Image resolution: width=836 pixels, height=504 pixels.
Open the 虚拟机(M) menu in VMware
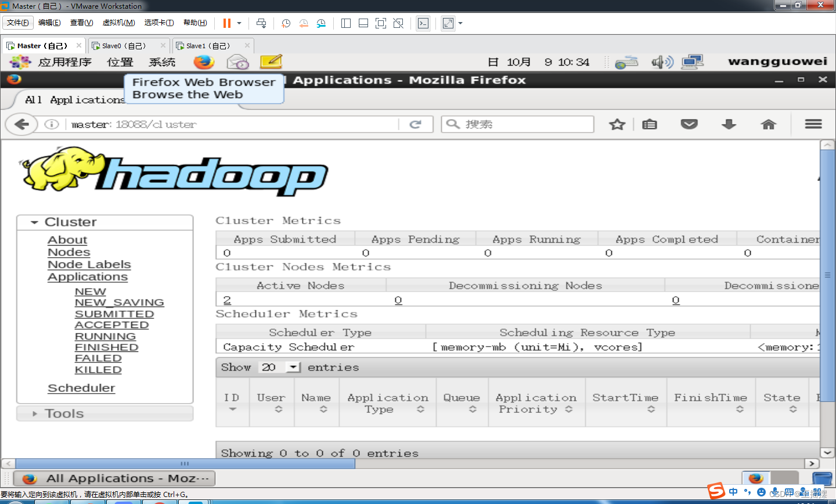pos(118,23)
